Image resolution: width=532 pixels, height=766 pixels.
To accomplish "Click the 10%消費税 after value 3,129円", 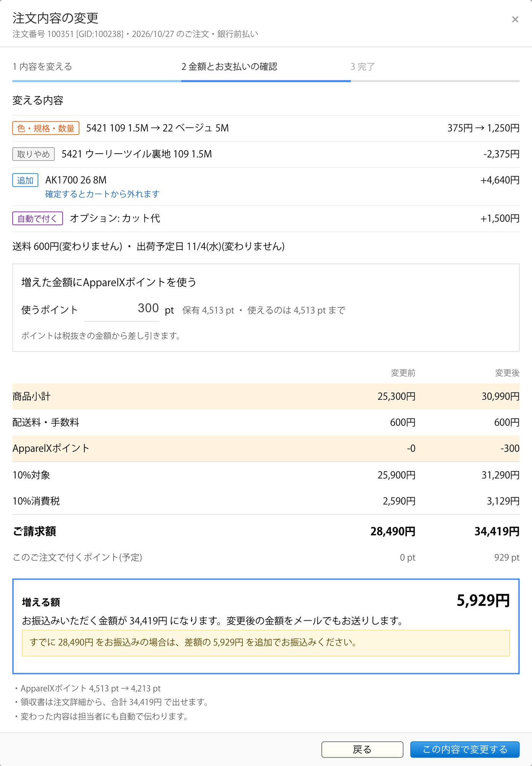I will pos(503,501).
